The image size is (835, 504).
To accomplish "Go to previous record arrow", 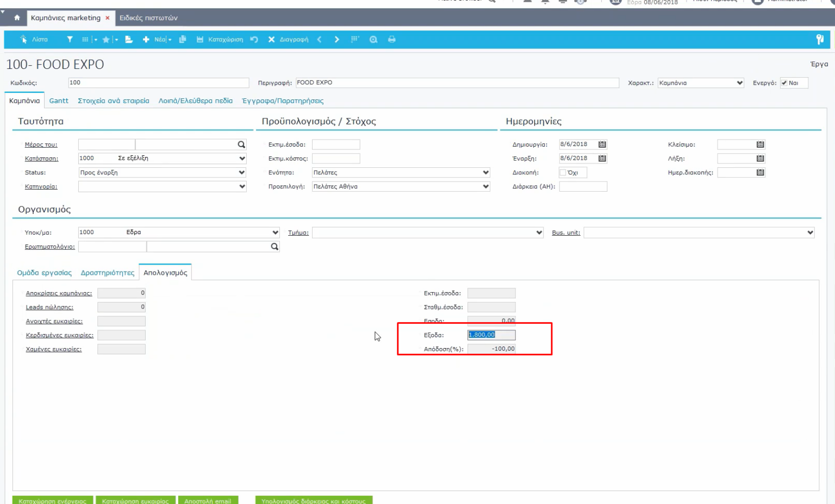I will [x=319, y=40].
